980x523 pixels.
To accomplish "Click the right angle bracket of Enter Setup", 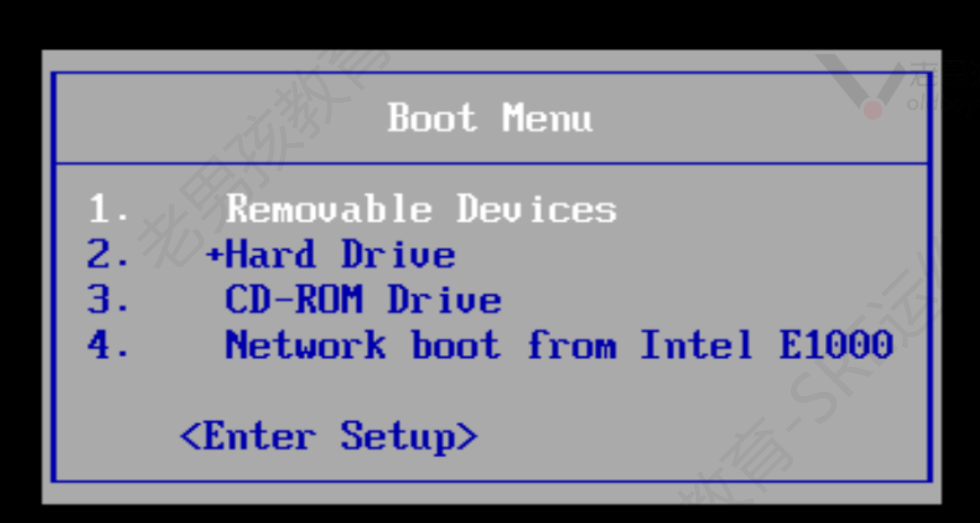I will click(x=468, y=436).
